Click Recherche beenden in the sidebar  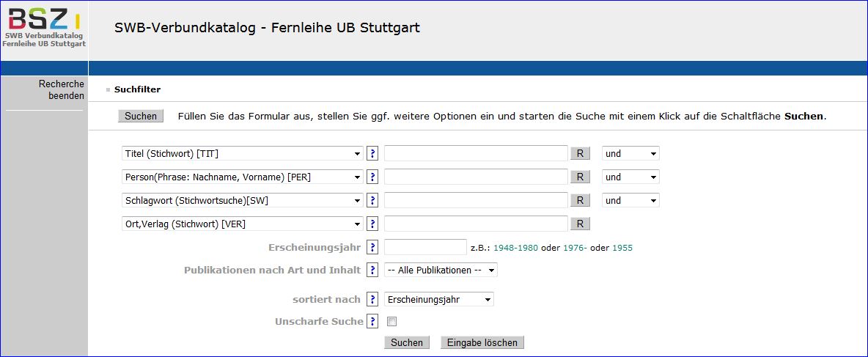[x=61, y=89]
